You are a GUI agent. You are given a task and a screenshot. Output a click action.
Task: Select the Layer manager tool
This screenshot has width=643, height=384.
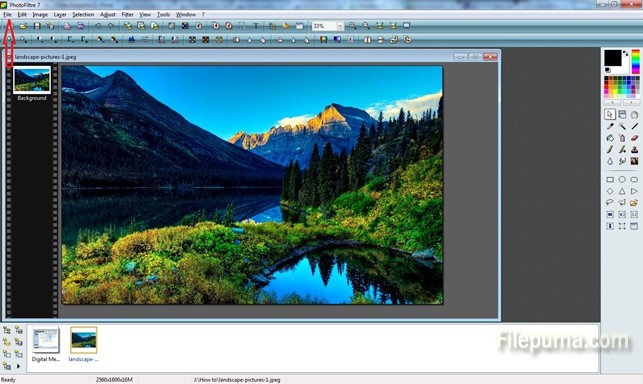tap(622, 114)
